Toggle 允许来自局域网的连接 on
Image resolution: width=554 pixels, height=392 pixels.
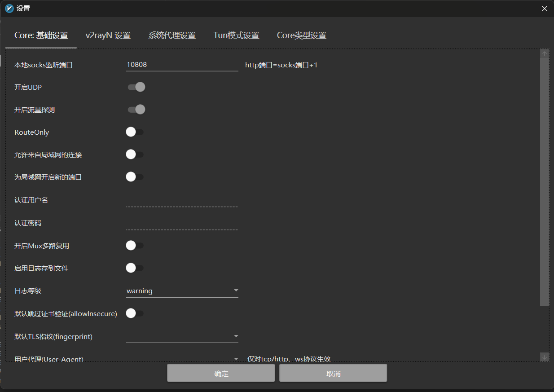coord(135,154)
